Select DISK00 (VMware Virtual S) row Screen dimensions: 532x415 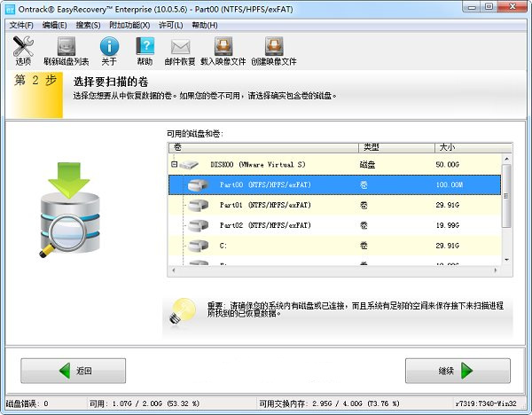[x=334, y=165]
